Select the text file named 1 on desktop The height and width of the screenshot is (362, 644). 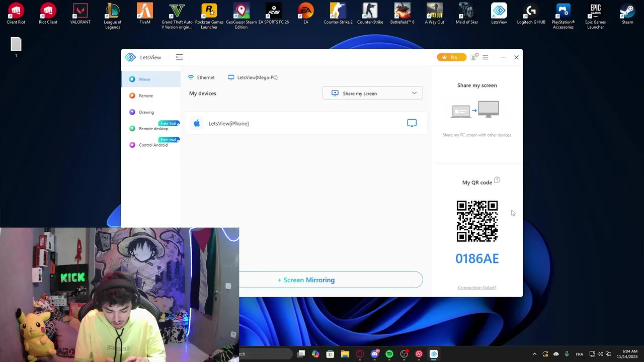[x=16, y=47]
